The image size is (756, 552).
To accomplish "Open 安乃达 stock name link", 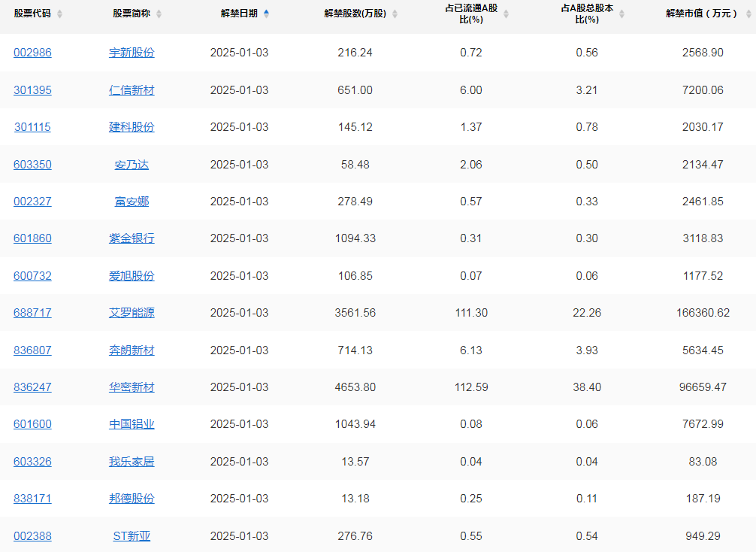I will (x=132, y=165).
